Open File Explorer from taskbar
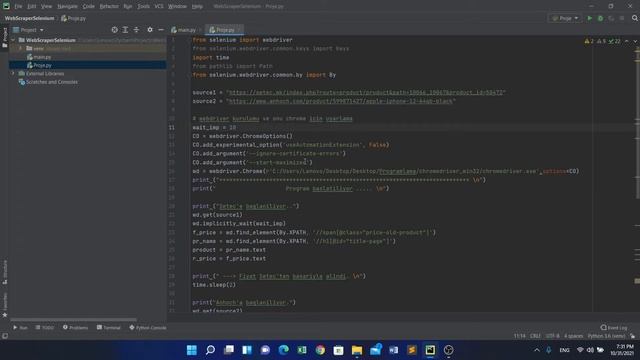This screenshot has width=640, height=360. (x=357, y=350)
